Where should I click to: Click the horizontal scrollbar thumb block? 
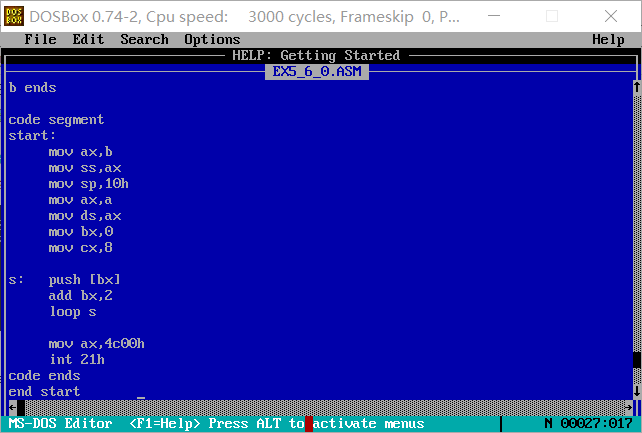[x=21, y=407]
